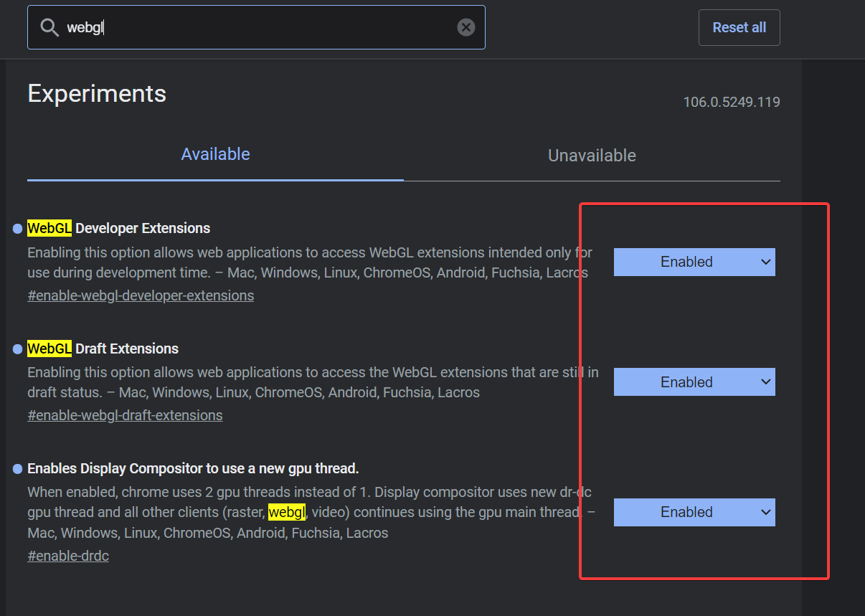Click the Reset all button

coord(739,27)
